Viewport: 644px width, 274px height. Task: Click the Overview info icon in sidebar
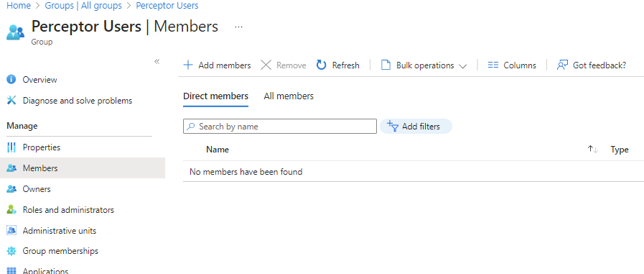pos(11,79)
